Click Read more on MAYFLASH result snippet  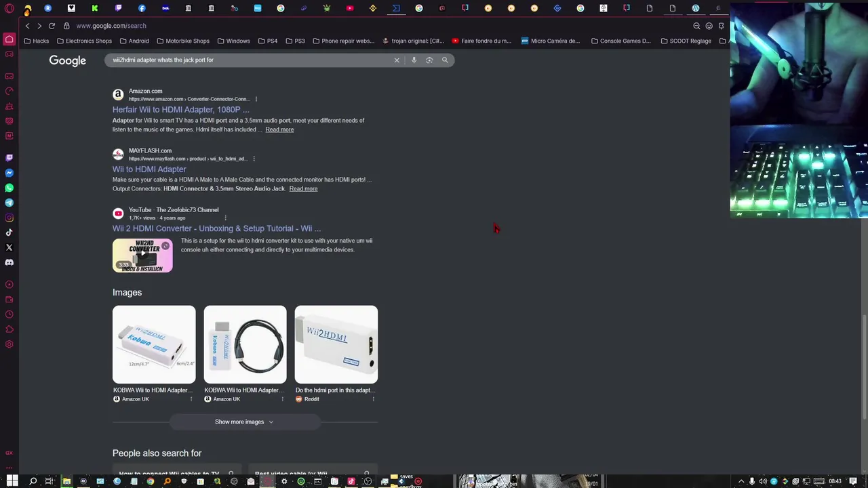pyautogui.click(x=303, y=188)
